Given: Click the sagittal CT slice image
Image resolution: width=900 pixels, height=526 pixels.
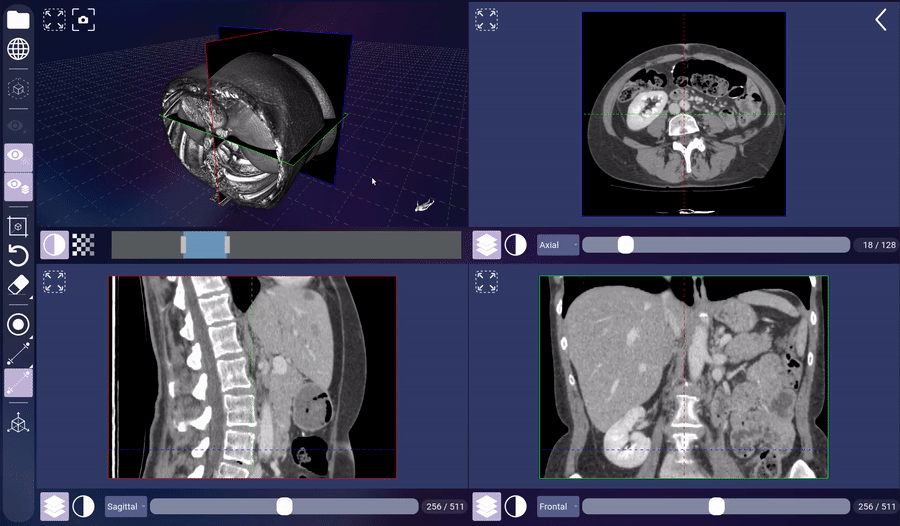Looking at the screenshot, I should (253, 377).
